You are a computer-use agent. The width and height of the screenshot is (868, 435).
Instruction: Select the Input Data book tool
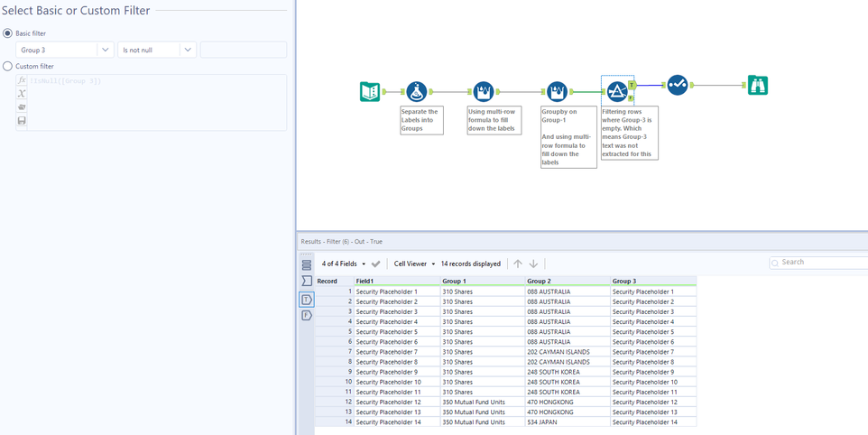point(370,91)
